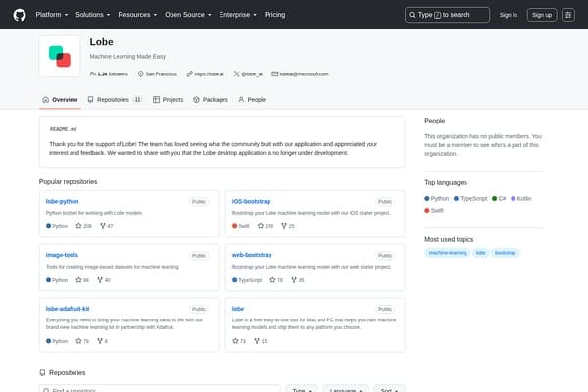Open the Pricing page
588x392 pixels.
274,15
